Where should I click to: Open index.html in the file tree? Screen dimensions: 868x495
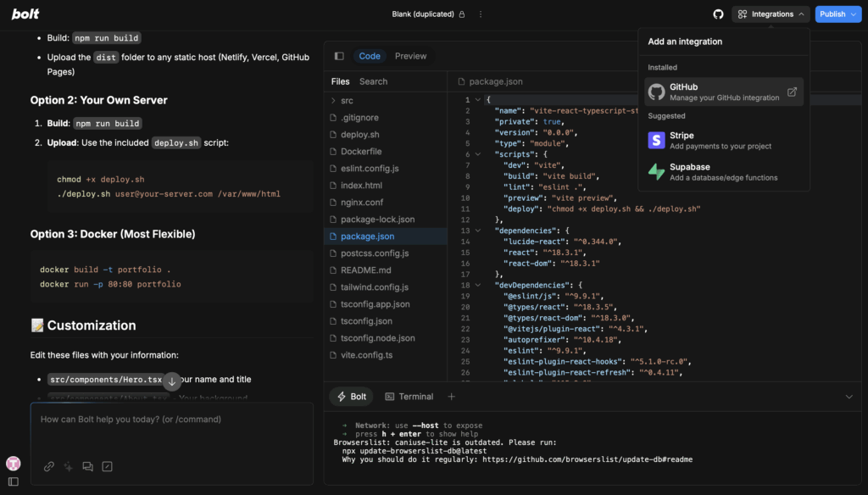tap(386, 186)
